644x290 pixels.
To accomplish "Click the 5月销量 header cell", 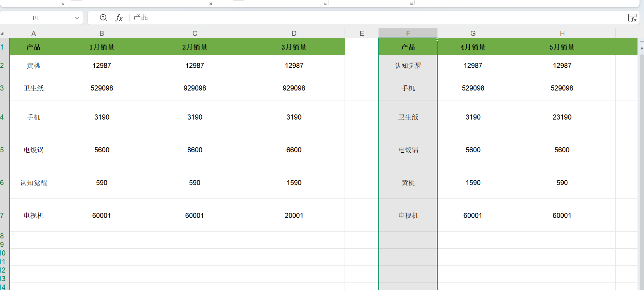I will 562,47.
